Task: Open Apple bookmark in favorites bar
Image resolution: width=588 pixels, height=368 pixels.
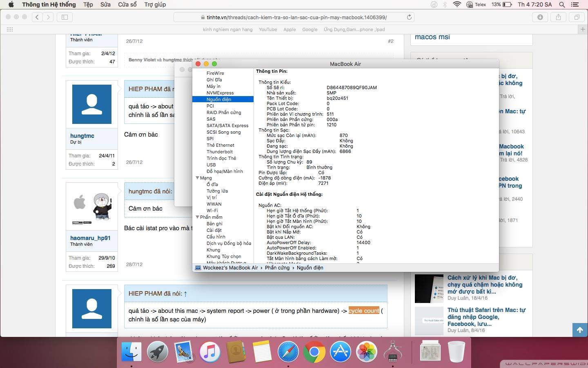Action: pos(290,29)
